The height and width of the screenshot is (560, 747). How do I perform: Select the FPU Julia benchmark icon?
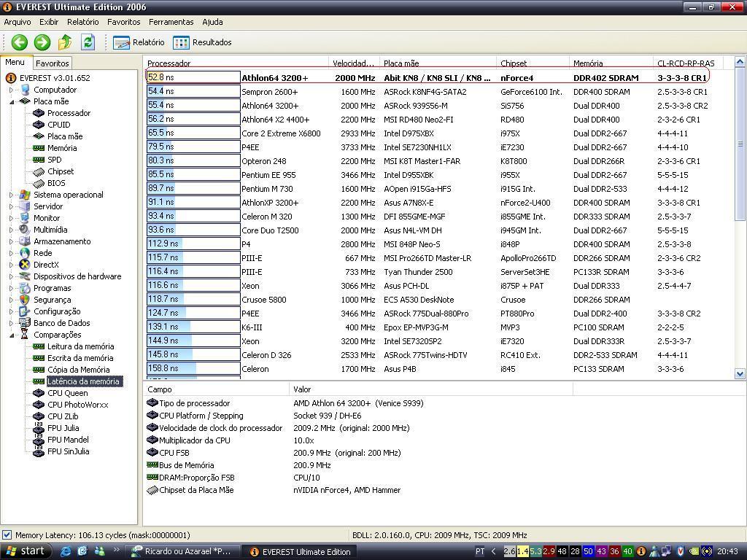39,428
